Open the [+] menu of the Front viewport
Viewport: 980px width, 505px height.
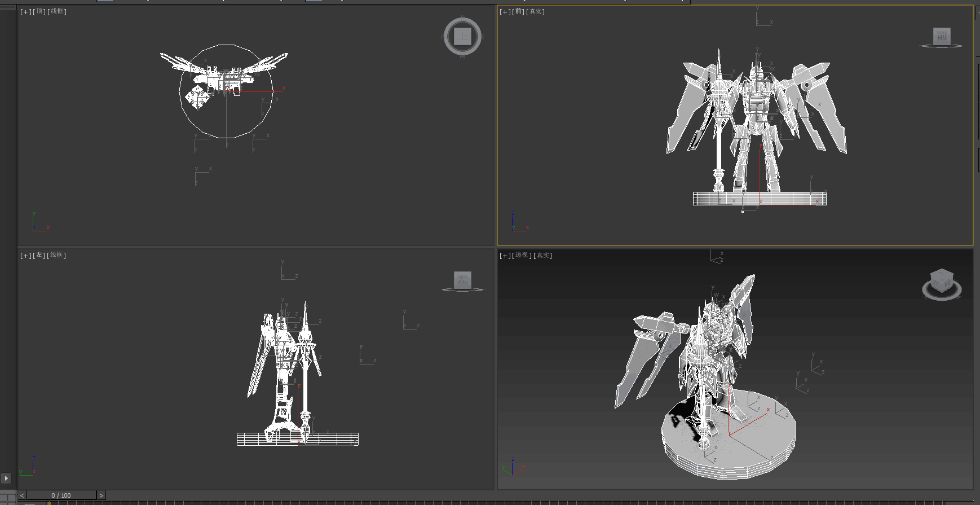(x=505, y=12)
